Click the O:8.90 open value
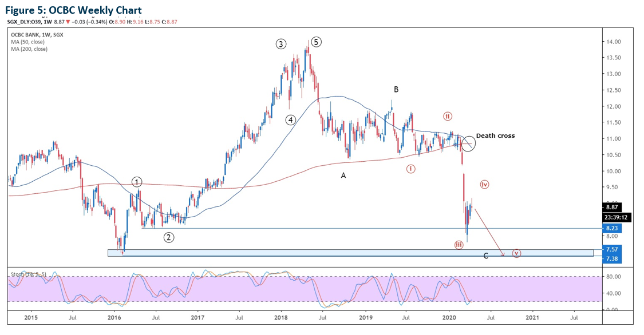Screen dimensions: 644x335 point(117,22)
